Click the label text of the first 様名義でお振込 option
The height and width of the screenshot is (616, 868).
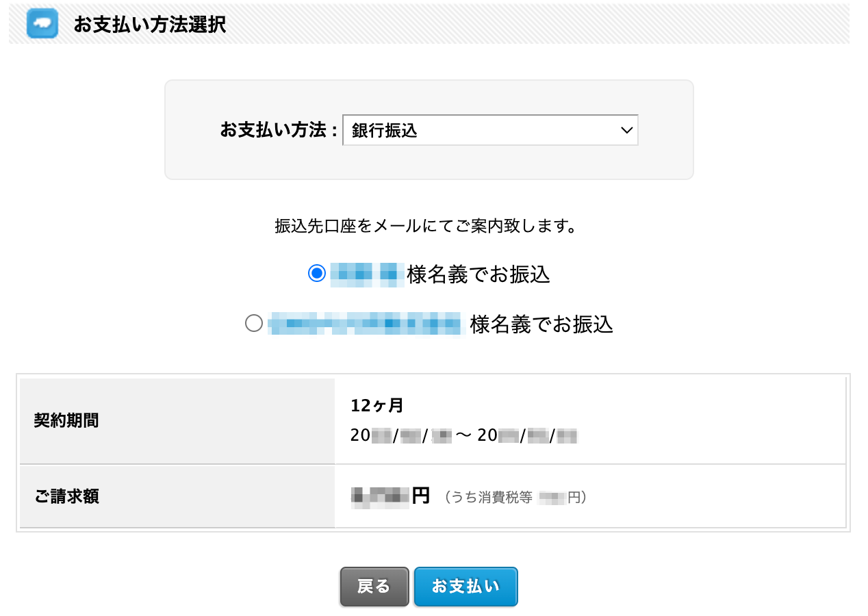coord(478,274)
